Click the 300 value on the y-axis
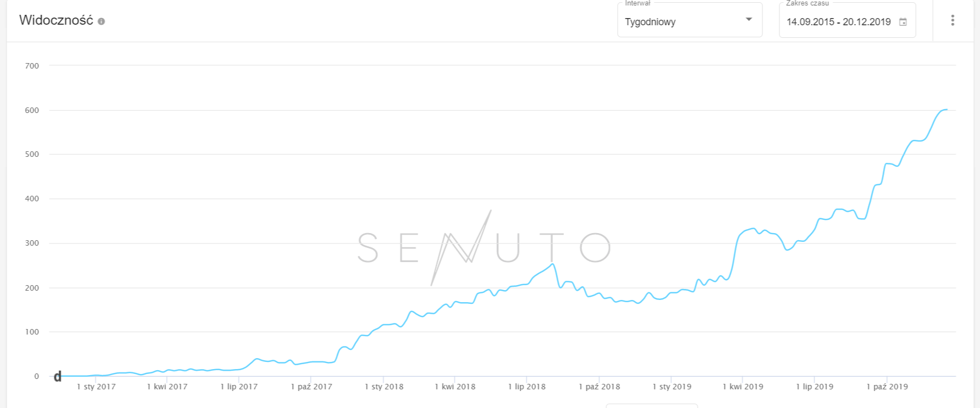 click(x=32, y=243)
